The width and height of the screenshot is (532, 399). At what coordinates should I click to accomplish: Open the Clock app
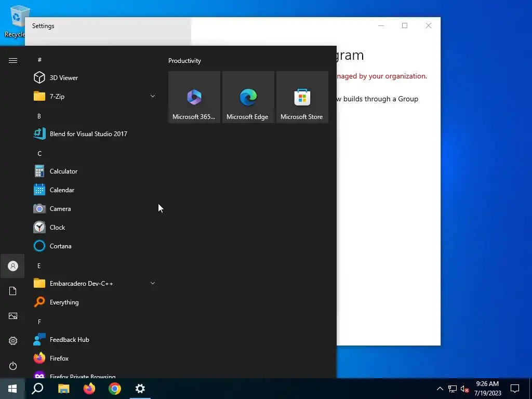95,228
